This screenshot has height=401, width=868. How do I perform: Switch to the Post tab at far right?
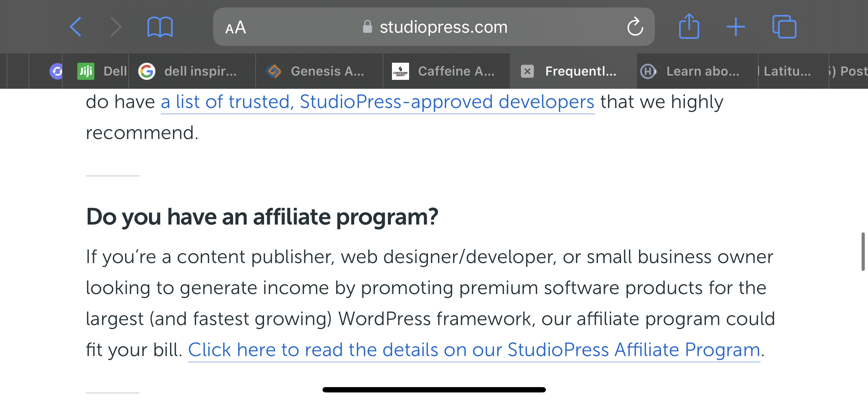849,71
